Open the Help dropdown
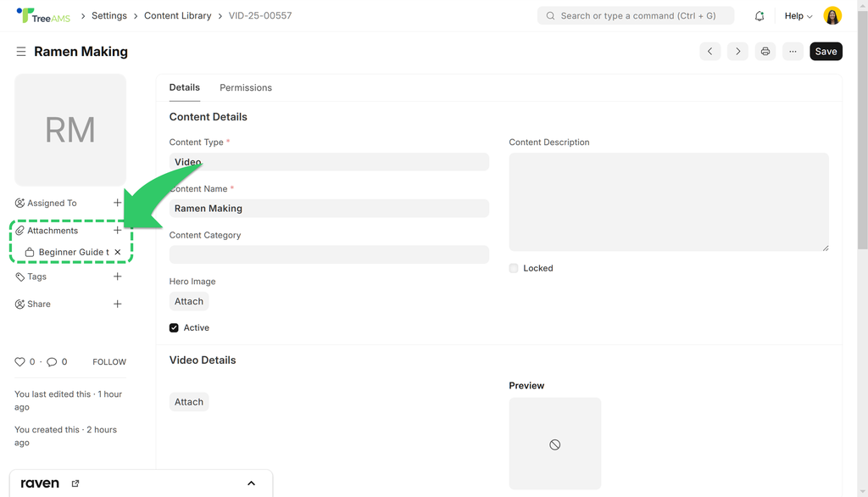The image size is (868, 497). coord(798,16)
